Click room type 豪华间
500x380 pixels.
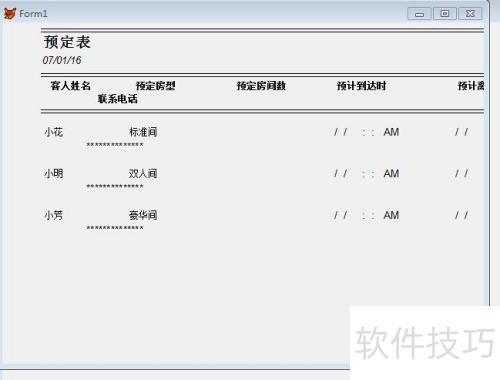click(x=143, y=215)
